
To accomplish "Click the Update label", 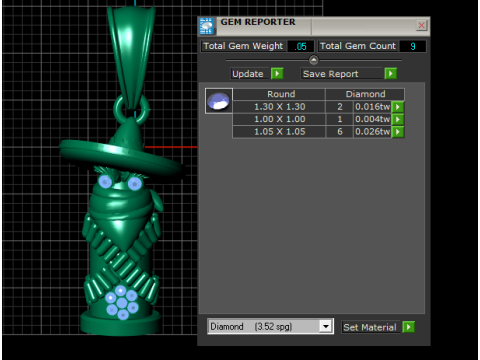I will [248, 74].
